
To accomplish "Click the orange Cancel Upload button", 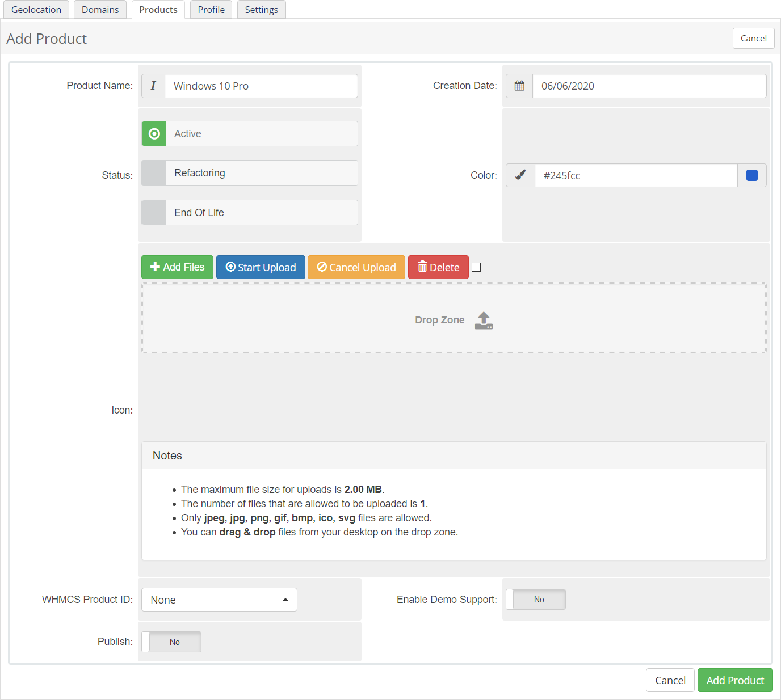I will pos(356,267).
